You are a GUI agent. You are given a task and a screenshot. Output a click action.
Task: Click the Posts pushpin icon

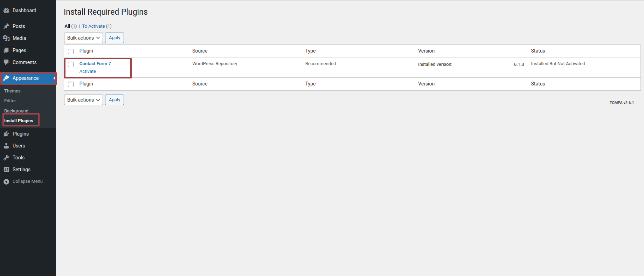click(6, 26)
